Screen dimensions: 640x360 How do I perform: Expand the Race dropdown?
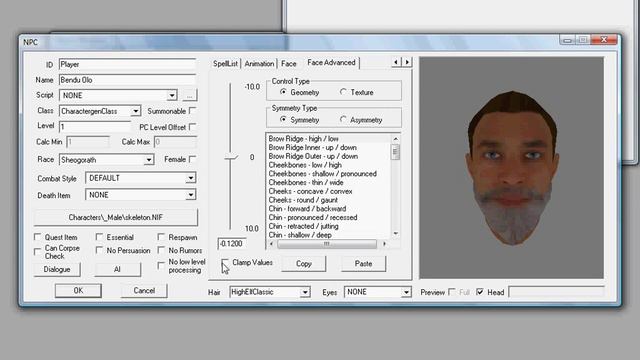click(149, 160)
